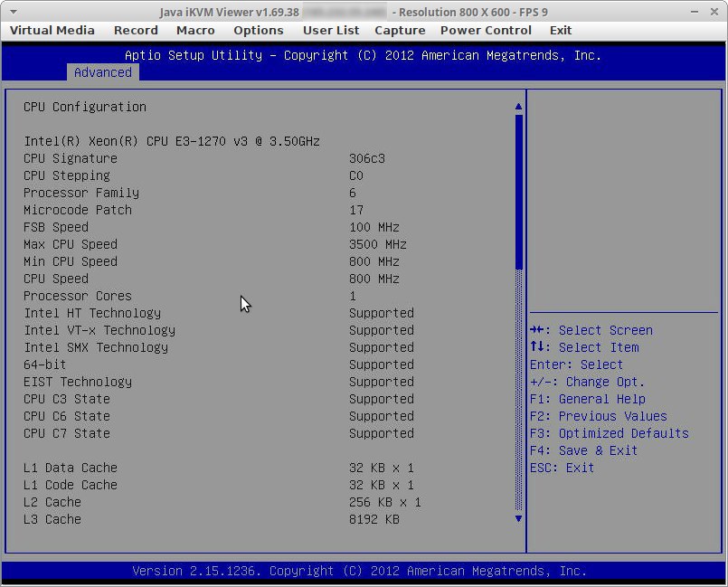Click the Max CPU Speed label
The height and width of the screenshot is (587, 728).
click(x=71, y=244)
